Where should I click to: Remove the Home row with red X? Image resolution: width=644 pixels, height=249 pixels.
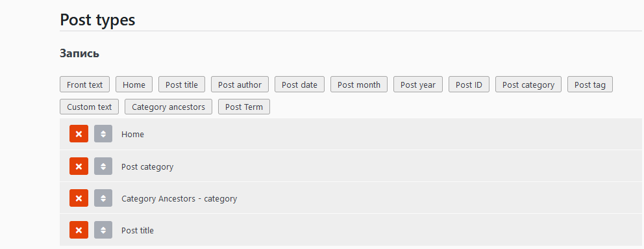[79, 134]
